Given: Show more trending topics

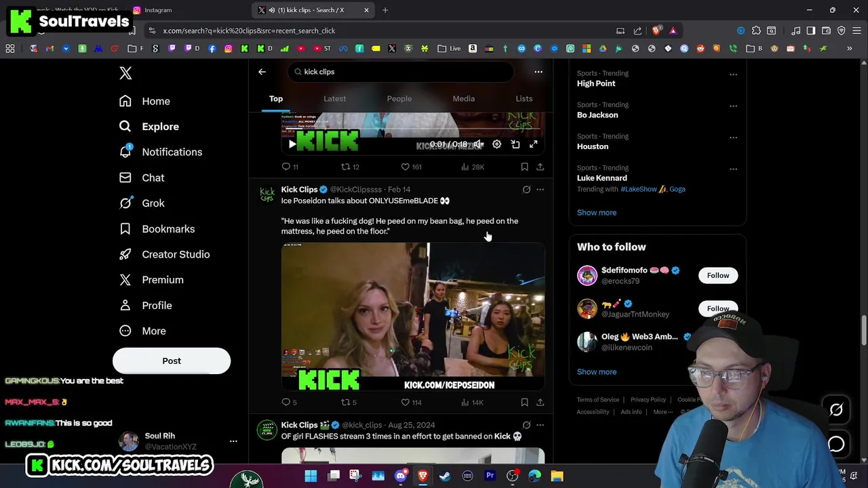Looking at the screenshot, I should pos(597,213).
